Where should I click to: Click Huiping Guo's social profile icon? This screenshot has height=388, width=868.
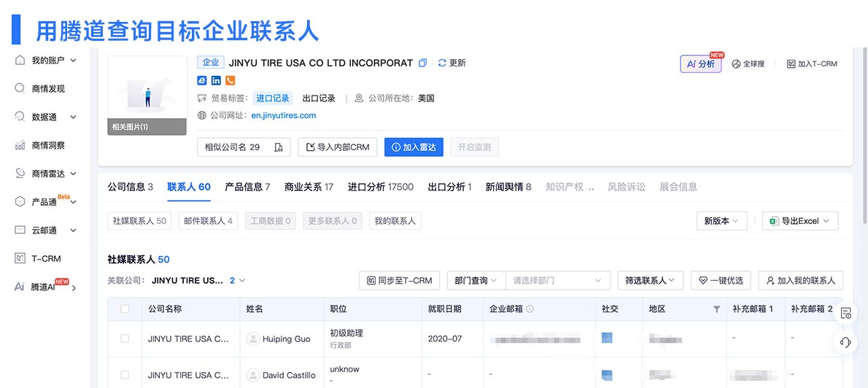pos(607,338)
